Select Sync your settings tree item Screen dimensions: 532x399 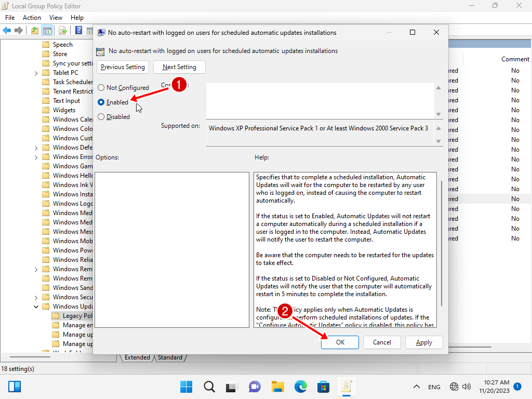tap(73, 63)
